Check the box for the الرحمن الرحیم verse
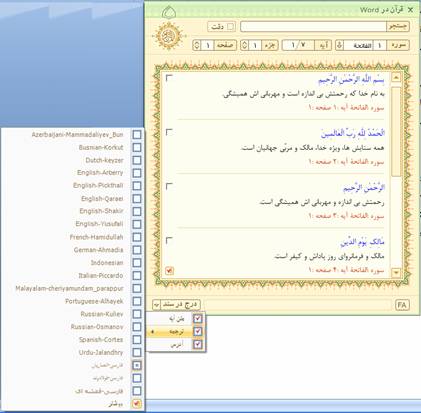 coord(169,186)
